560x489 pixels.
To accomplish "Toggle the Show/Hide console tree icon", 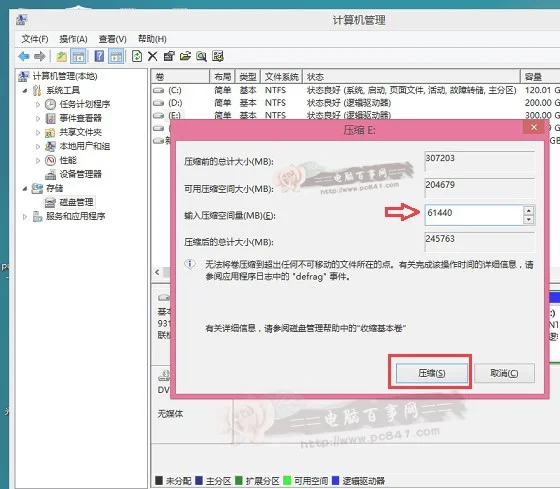I will [x=78, y=56].
